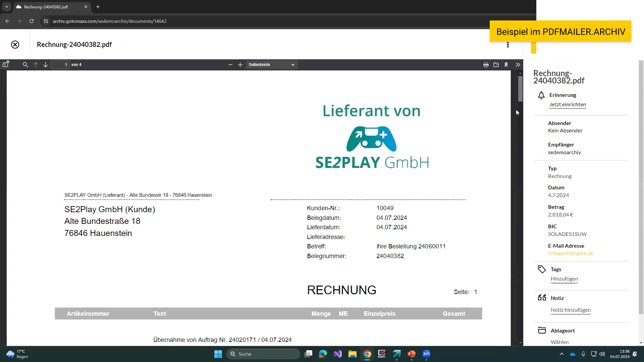Screen dimensions: 644x362
Task: Open PowerPoint from the taskbar
Action: [412, 354]
